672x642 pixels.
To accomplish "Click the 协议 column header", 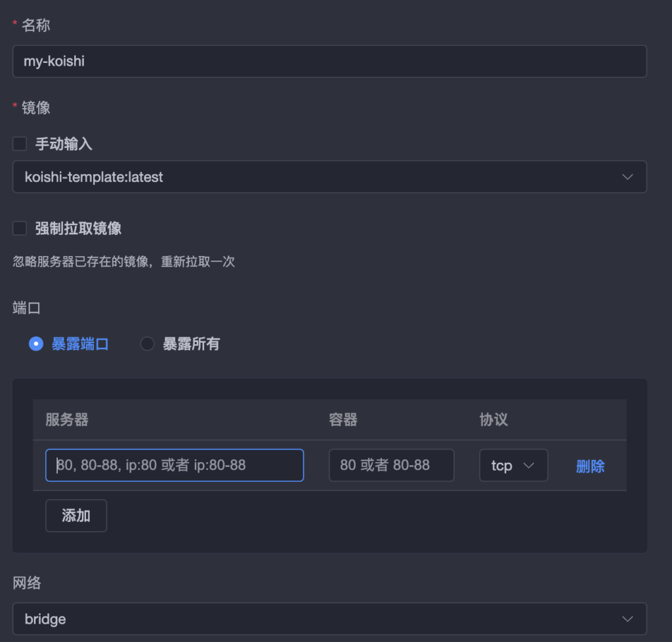I will (x=493, y=420).
